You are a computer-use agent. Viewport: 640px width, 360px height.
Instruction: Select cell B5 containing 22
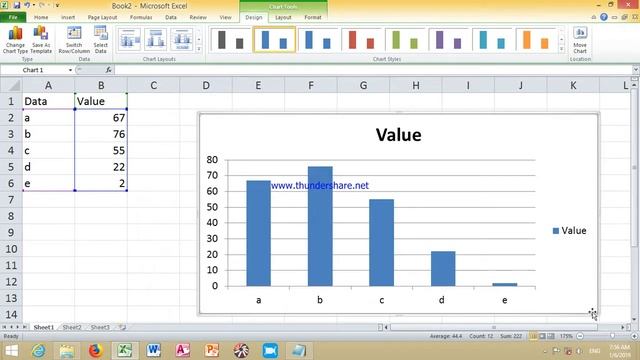101,167
